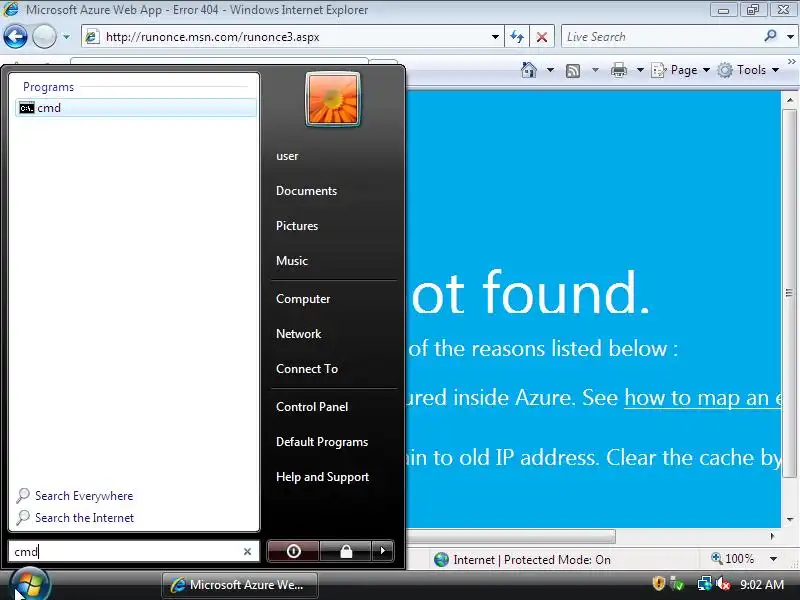Image resolution: width=800 pixels, height=600 pixels.
Task: Click the Windows Start orb
Action: coord(30,585)
